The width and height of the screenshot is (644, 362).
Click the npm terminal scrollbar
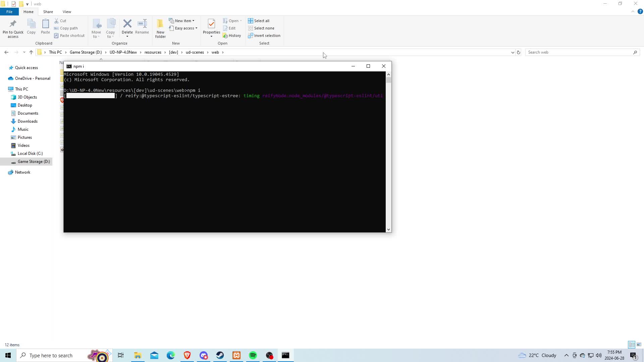389,80
